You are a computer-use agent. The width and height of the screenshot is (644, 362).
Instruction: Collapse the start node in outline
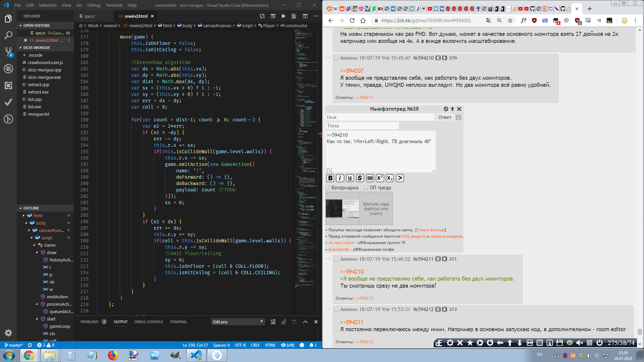pyautogui.click(x=37, y=319)
